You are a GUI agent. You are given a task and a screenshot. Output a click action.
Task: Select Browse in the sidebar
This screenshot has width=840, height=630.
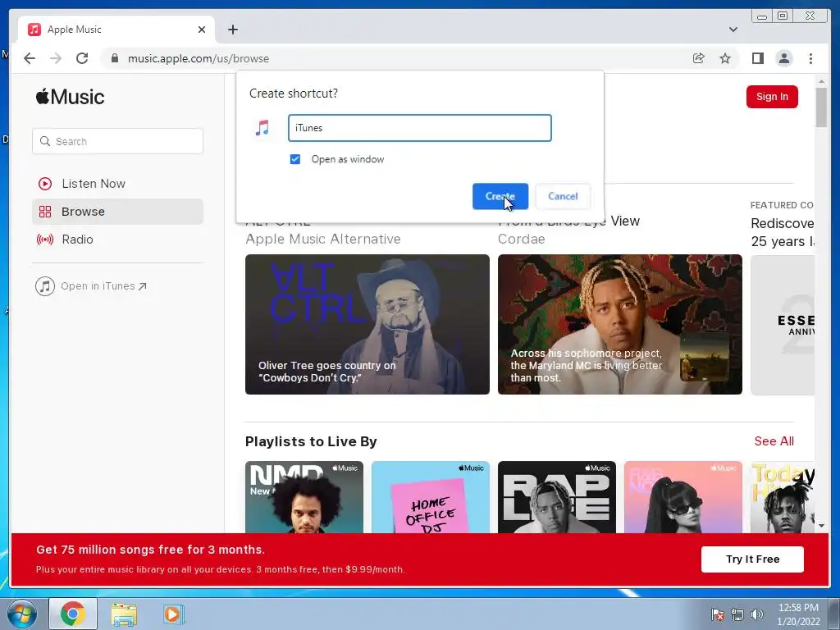point(117,212)
